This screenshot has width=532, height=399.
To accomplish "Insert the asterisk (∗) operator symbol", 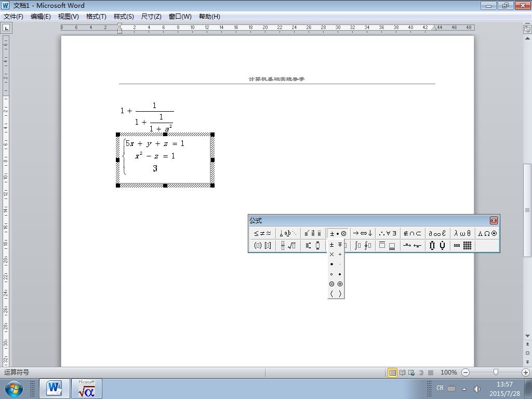I will (332, 264).
